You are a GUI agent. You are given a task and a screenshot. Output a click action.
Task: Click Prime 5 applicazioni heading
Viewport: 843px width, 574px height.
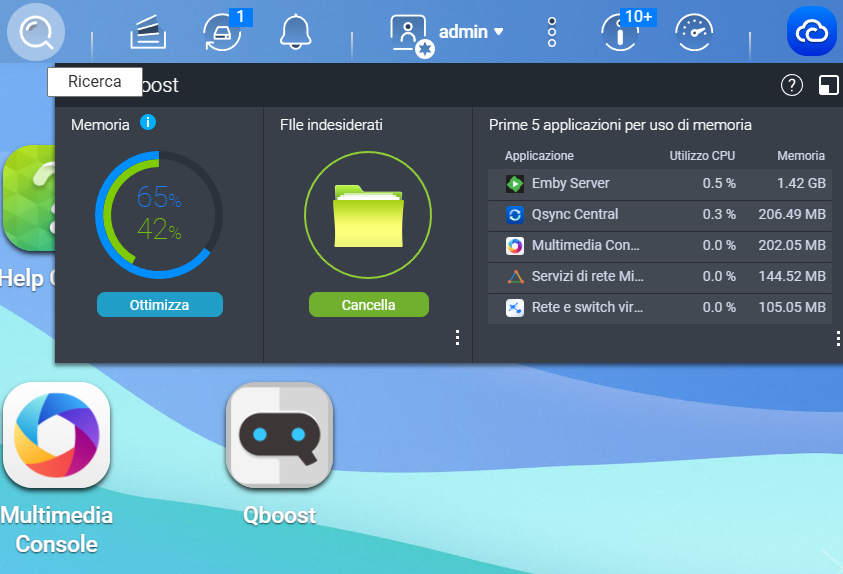[x=620, y=125]
